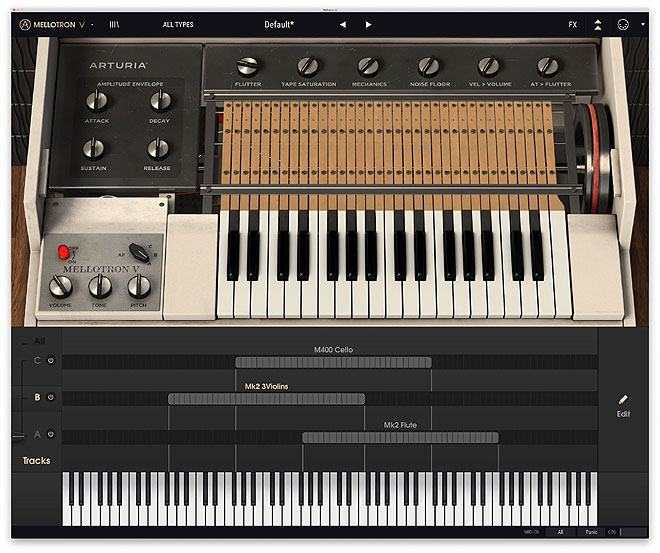Click the Flutter knob
Screen dimensions: 660x553
click(x=247, y=67)
